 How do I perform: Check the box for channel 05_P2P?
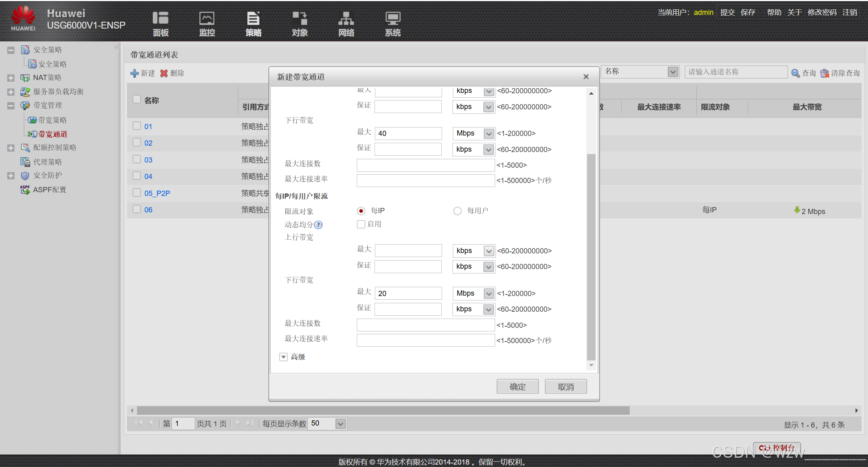click(137, 193)
